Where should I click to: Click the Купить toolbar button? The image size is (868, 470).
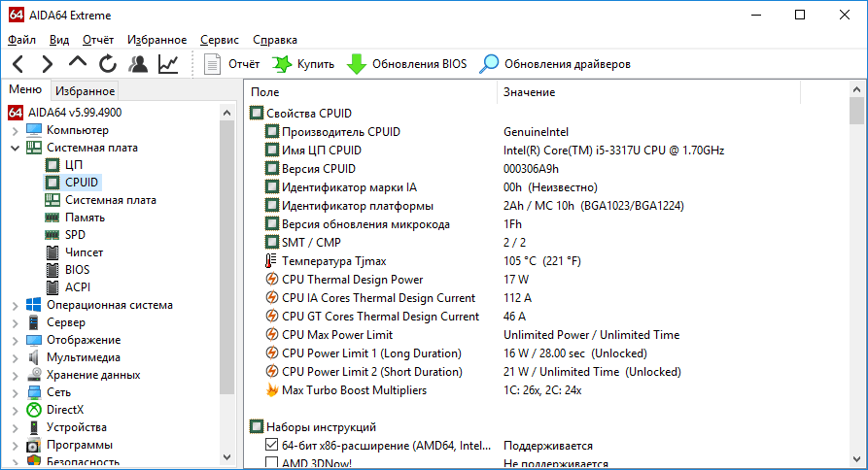pyautogui.click(x=303, y=64)
